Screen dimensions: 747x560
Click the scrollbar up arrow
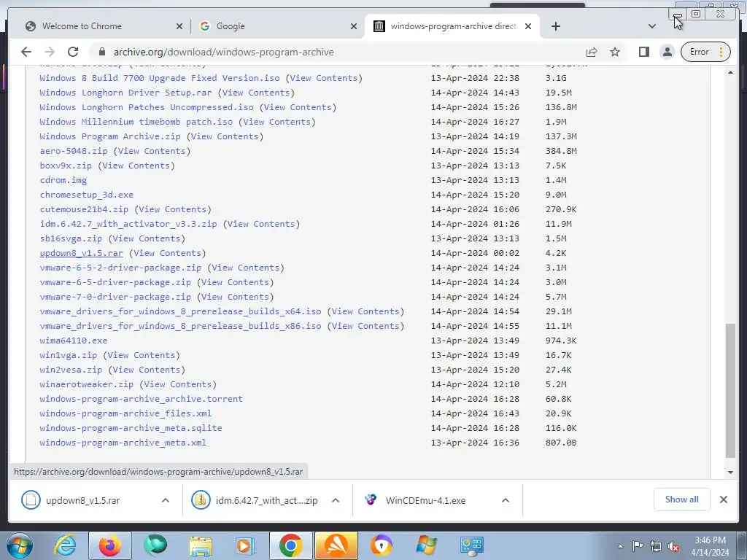click(730, 72)
